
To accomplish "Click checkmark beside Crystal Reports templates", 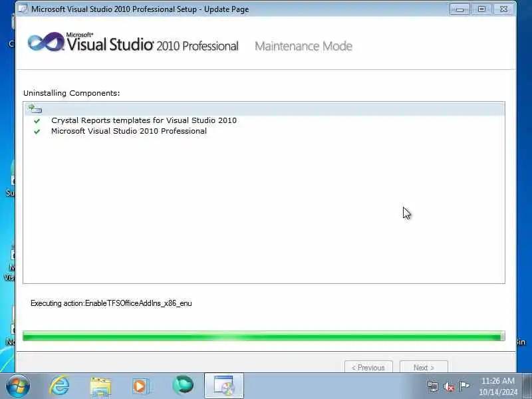I will pyautogui.click(x=37, y=121).
